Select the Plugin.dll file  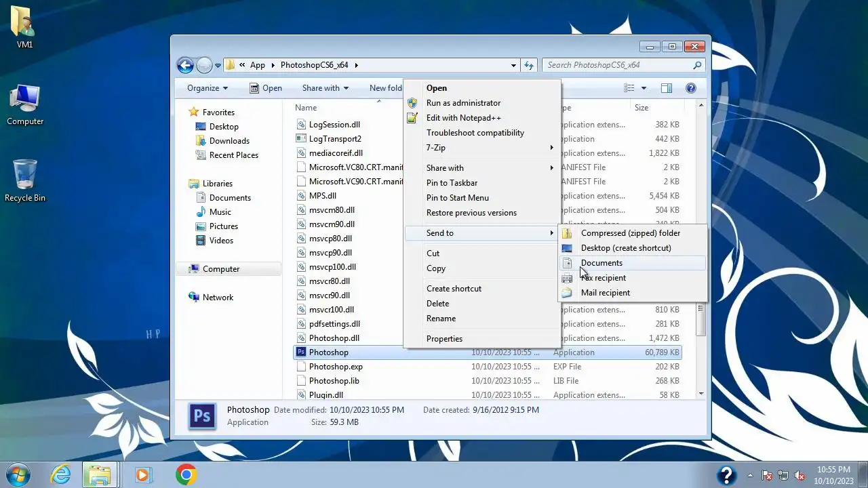point(326,395)
